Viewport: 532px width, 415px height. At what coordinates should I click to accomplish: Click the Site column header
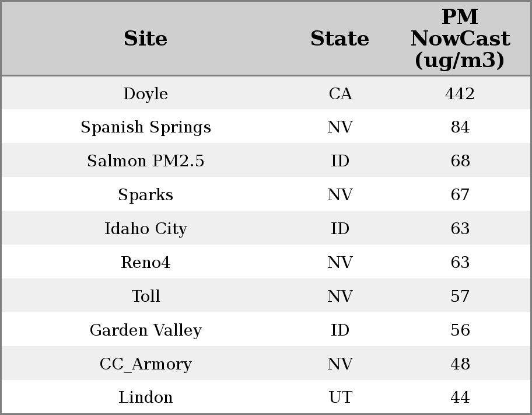[x=145, y=39]
